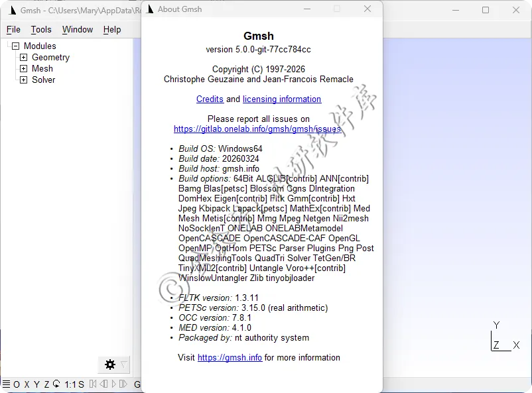The width and height of the screenshot is (532, 393).
Task: Click the Build OS: Windows64 line
Action: (x=220, y=149)
